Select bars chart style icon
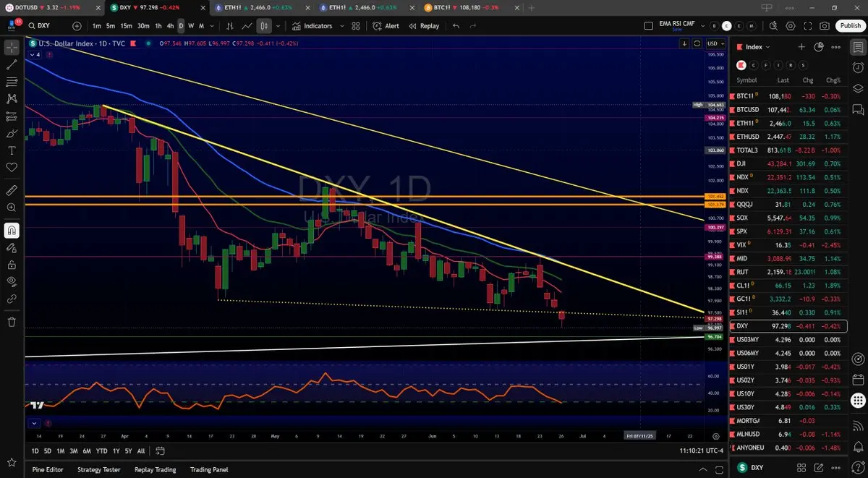The image size is (868, 478). click(x=230, y=26)
